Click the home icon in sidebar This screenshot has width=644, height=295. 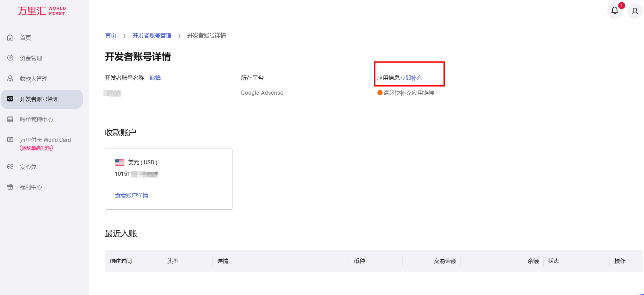tap(10, 37)
